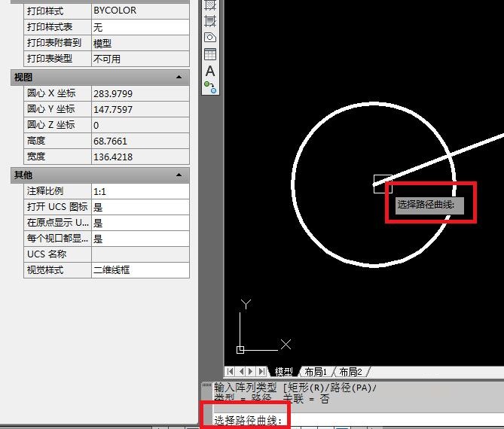Click the 圆心 Z 坐标 value 0
Screen dimensions: 504x429
pyautogui.click(x=140, y=125)
